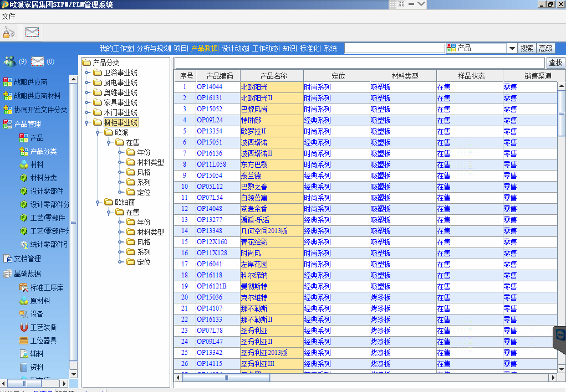The height and width of the screenshot is (392, 566).
Task: Click the keys icon in the toolbar
Action: [9, 32]
